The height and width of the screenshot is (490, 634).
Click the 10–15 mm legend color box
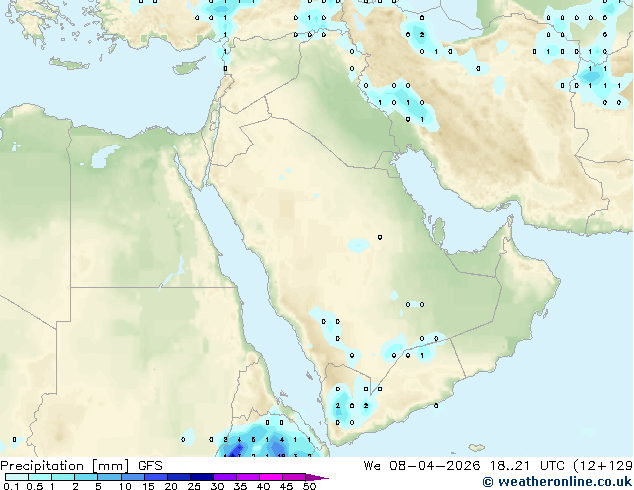133,477
